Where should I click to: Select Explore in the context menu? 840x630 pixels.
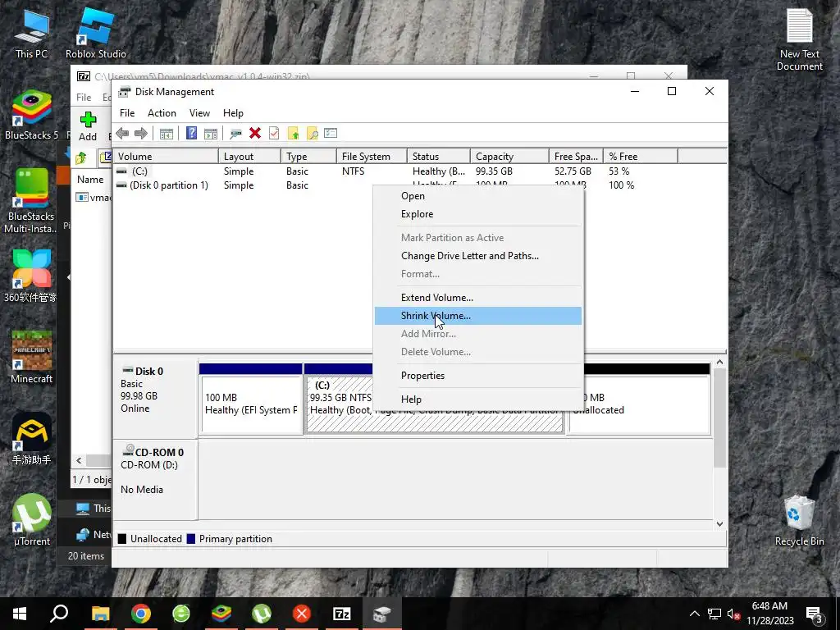point(478,214)
